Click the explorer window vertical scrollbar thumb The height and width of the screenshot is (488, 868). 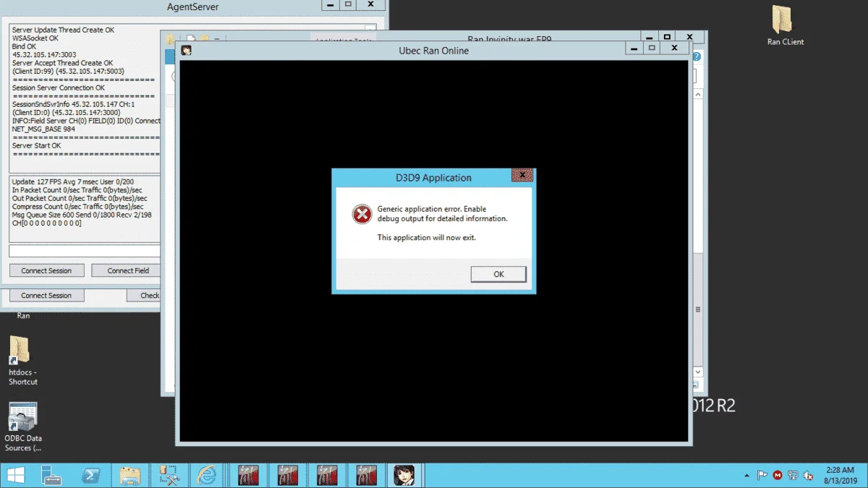click(697, 309)
